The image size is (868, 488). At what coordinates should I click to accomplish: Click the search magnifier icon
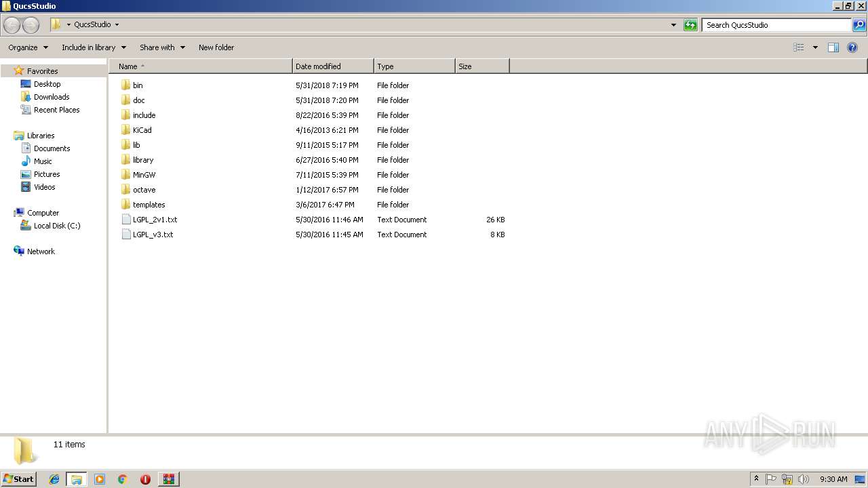[859, 25]
